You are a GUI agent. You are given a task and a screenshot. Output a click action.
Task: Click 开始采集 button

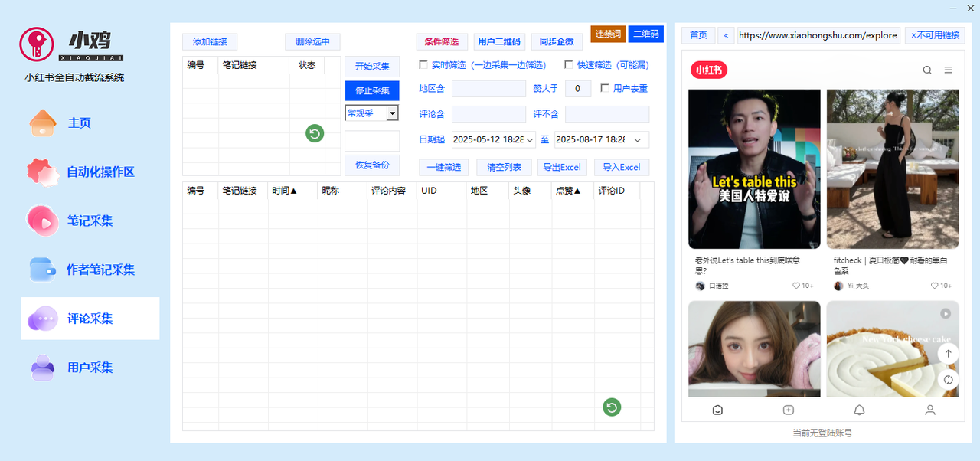click(x=372, y=67)
